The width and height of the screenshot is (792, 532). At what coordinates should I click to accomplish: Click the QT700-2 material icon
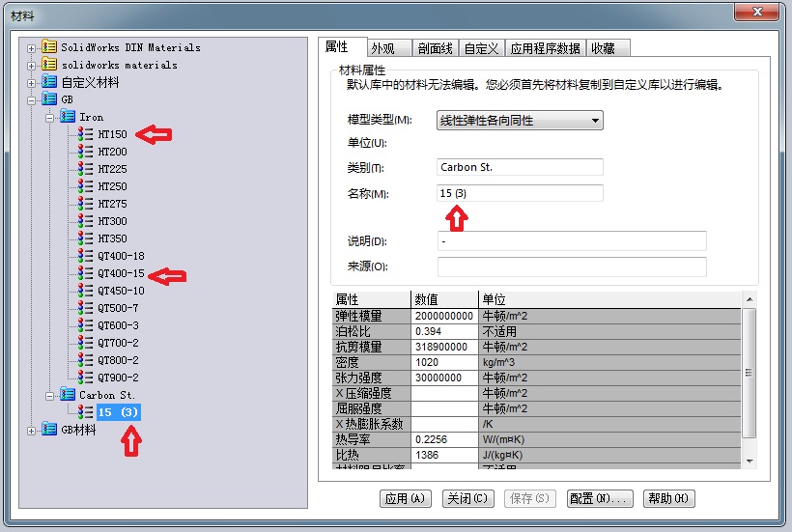[85, 342]
